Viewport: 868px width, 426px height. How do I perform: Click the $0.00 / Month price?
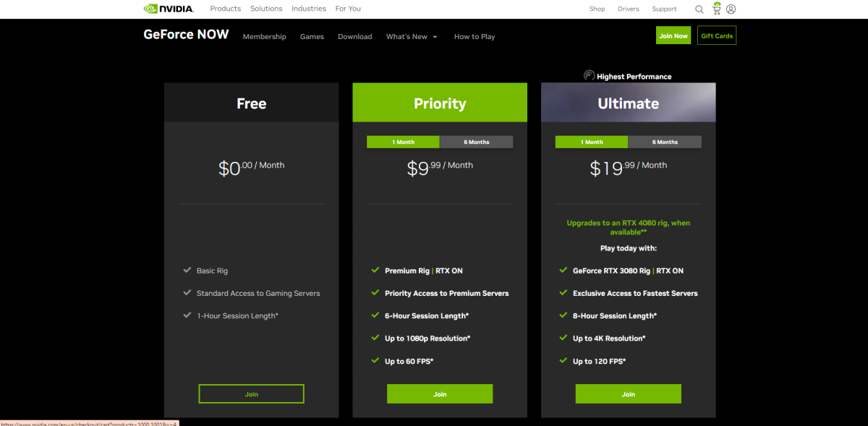point(251,168)
